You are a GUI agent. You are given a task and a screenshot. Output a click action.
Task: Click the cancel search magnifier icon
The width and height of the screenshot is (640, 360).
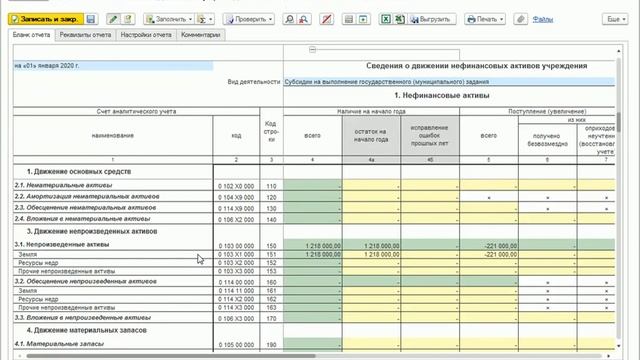(x=304, y=19)
